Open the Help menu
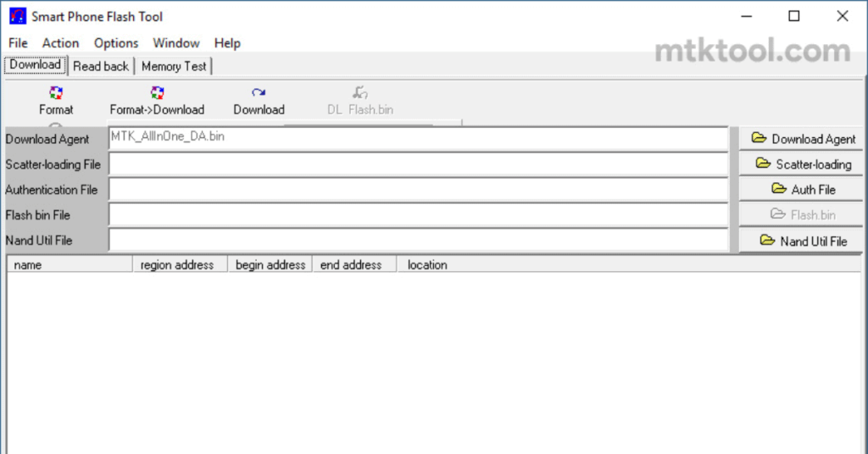The height and width of the screenshot is (454, 868). [227, 43]
